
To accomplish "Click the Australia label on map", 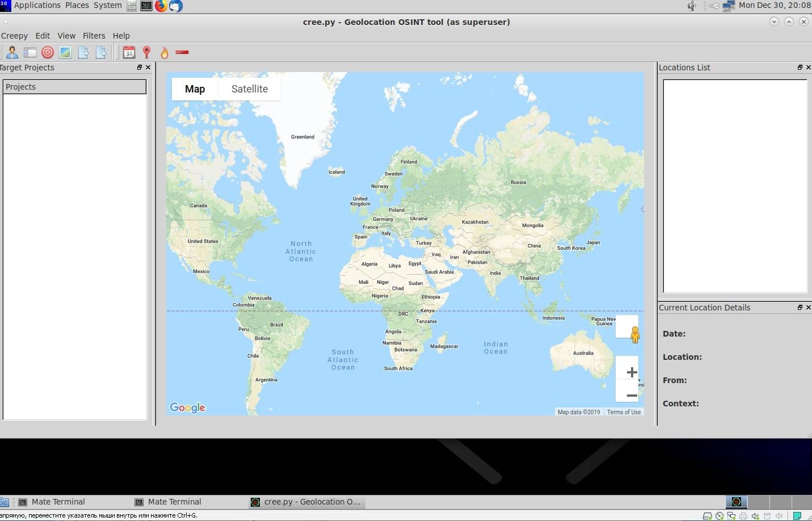I will 583,353.
